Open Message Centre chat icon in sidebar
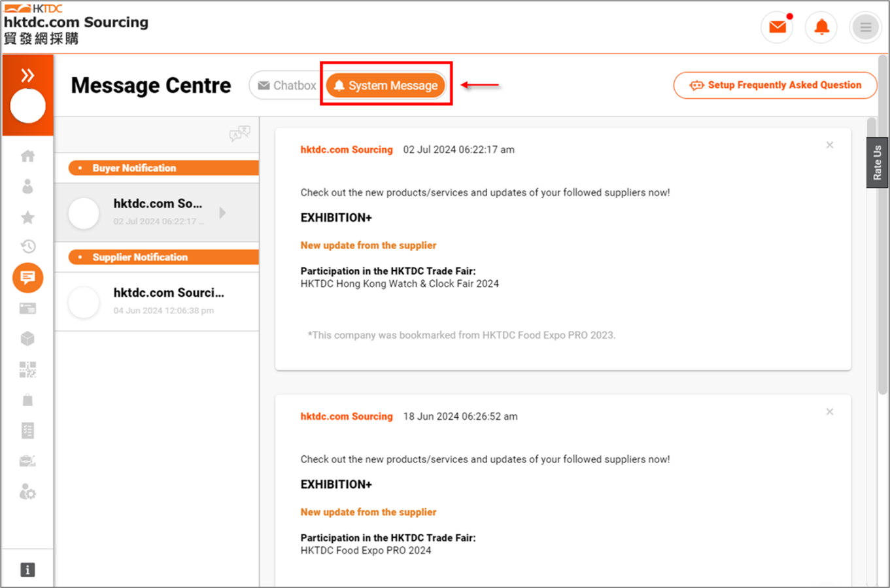This screenshot has height=588, width=890. tap(27, 278)
